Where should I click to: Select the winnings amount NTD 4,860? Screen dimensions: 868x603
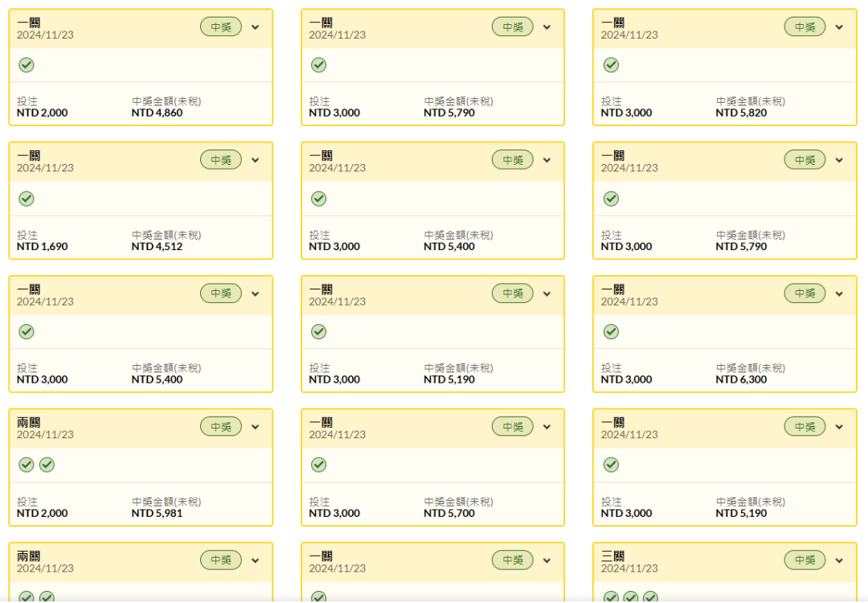pyautogui.click(x=158, y=113)
